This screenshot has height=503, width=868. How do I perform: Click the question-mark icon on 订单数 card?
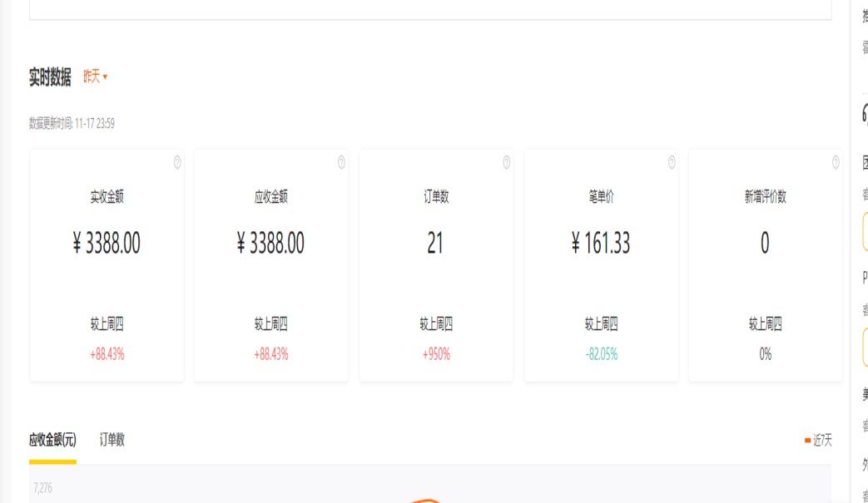[507, 163]
